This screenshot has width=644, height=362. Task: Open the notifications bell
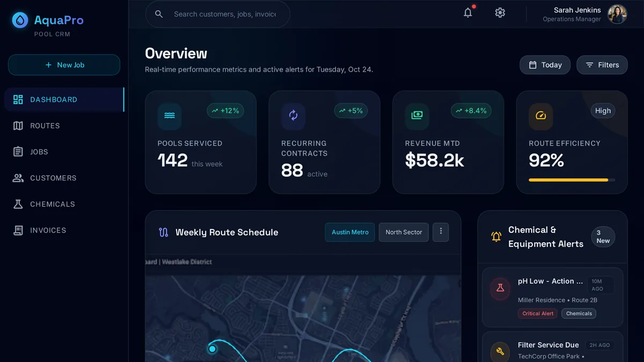tap(468, 13)
